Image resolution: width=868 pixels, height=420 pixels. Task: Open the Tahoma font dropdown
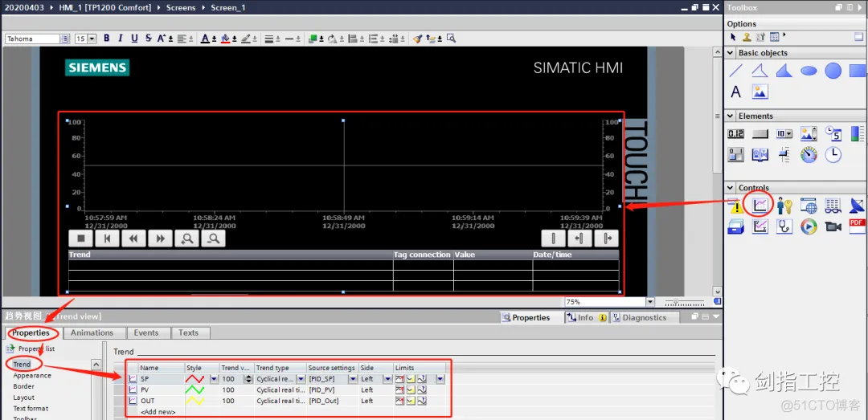click(65, 39)
